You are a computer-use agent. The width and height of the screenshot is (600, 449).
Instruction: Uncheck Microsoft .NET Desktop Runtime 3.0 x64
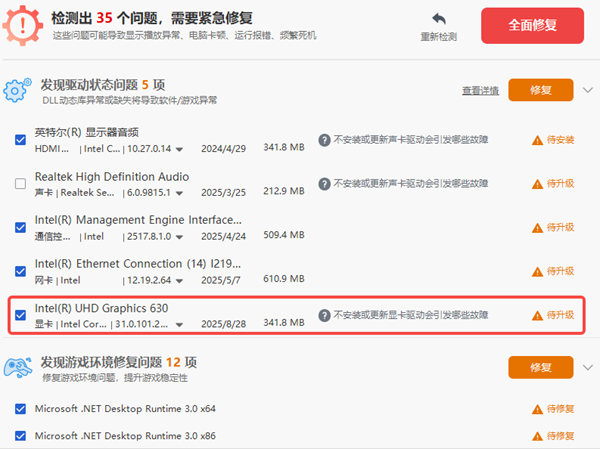[x=21, y=409]
